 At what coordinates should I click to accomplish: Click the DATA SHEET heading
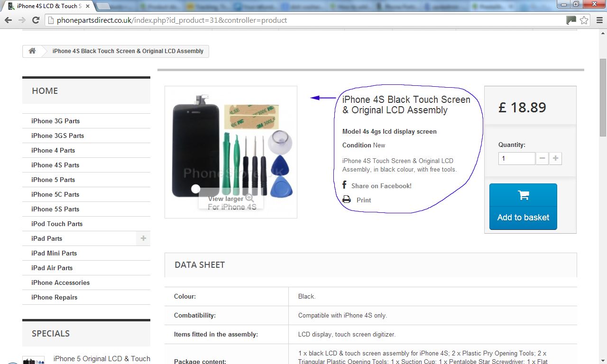200,265
